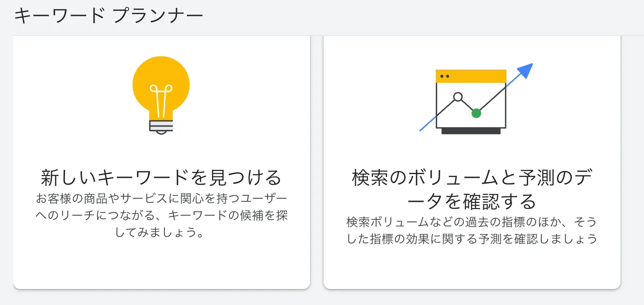
Task: Click the キーワード プランナー page title
Action: tap(109, 16)
